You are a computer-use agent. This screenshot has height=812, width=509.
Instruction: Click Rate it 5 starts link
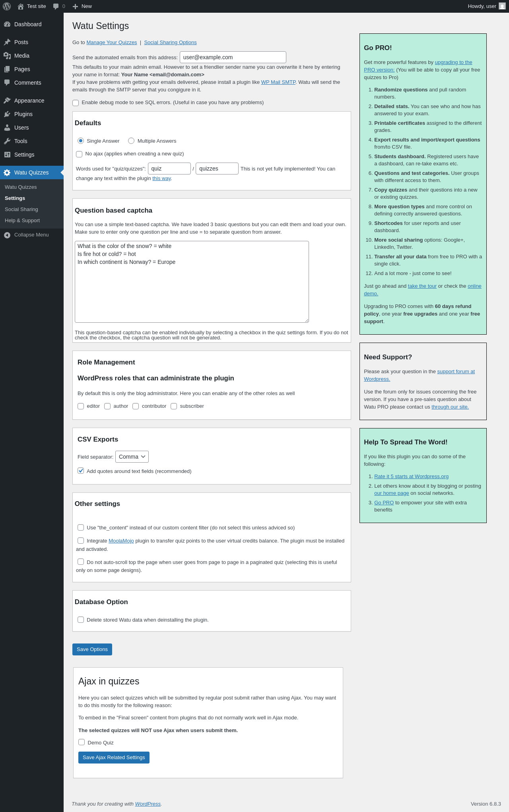[x=411, y=477]
